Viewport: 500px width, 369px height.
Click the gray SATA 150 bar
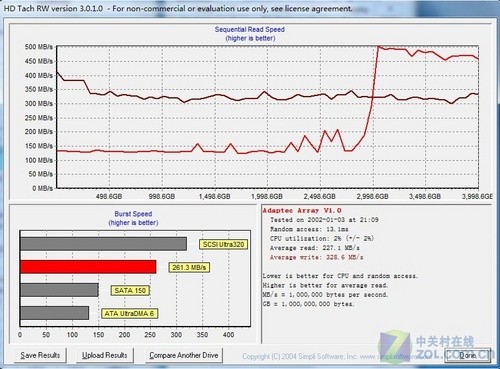pyautogui.click(x=59, y=290)
